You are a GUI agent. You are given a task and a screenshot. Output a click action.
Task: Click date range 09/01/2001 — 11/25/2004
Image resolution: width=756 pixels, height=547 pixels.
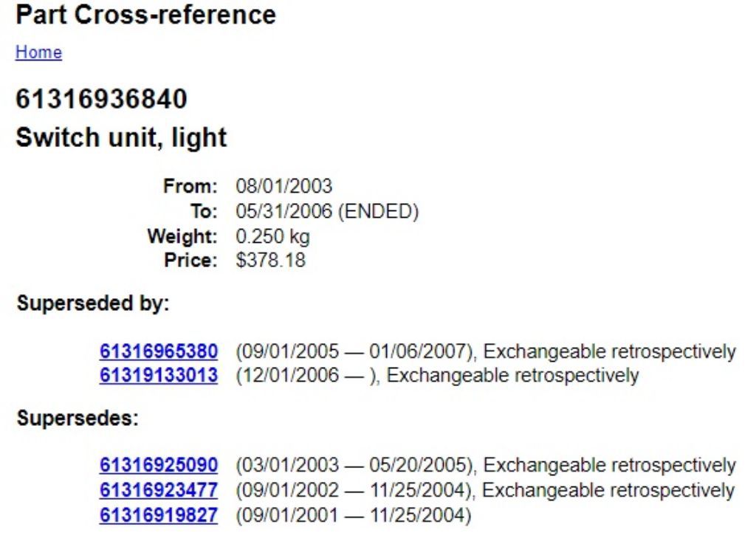coord(354,515)
